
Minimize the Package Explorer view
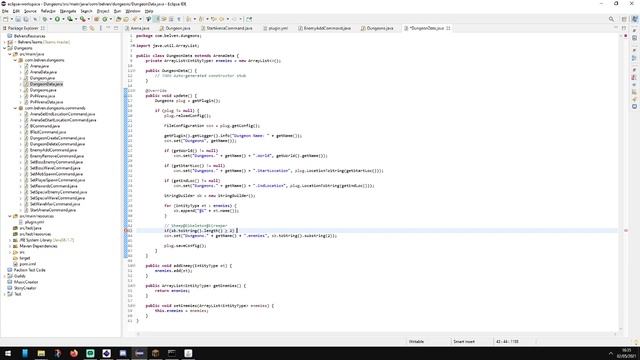108,28
